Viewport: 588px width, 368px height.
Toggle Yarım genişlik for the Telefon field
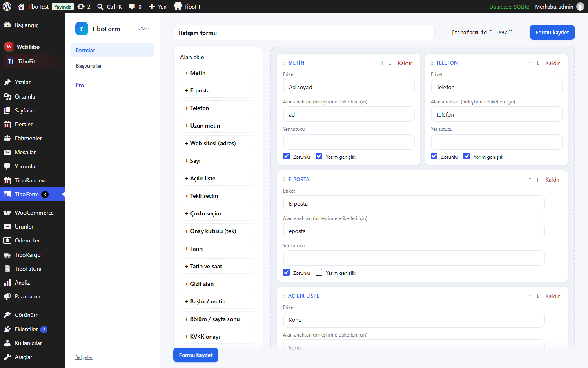(467, 156)
